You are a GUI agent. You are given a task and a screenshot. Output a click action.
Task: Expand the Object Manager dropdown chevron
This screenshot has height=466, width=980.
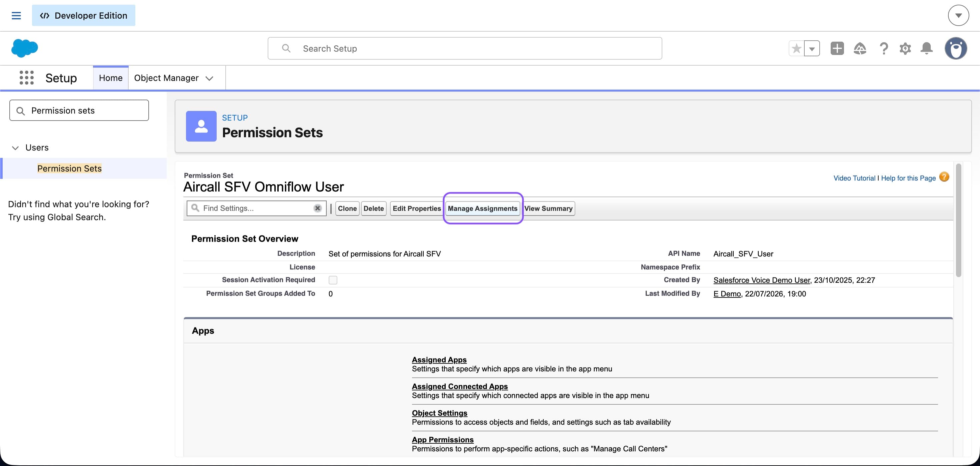(209, 78)
